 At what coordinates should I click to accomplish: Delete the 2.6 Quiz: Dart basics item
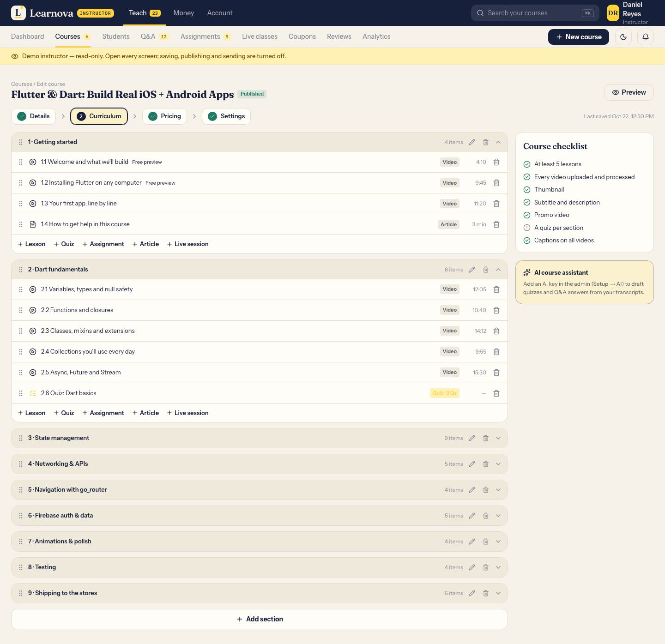click(496, 393)
